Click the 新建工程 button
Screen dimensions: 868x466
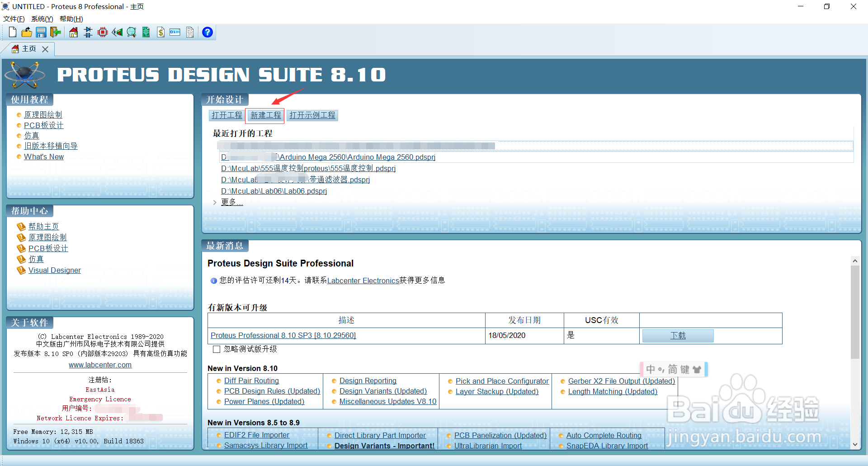(x=264, y=115)
